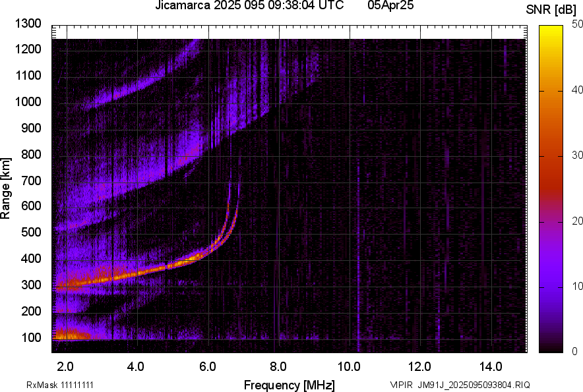Click the SNR color bar gradient

tap(551, 189)
